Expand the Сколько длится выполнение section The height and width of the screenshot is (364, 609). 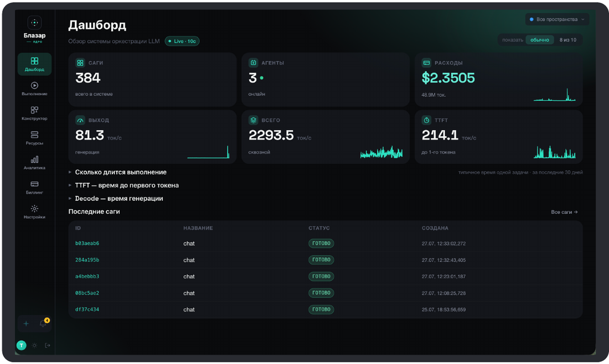point(120,172)
